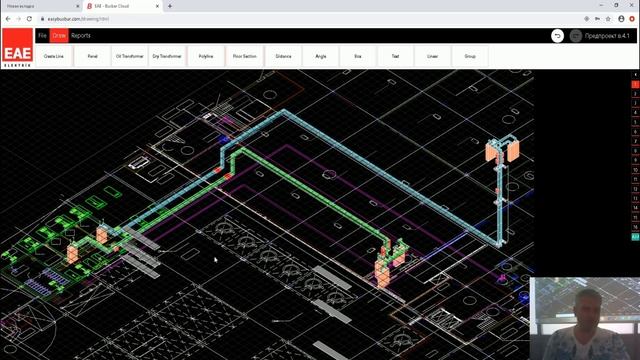Close the EAE Busbar Cloud tab
The height and width of the screenshot is (360, 640).
pyautogui.click(x=158, y=6)
